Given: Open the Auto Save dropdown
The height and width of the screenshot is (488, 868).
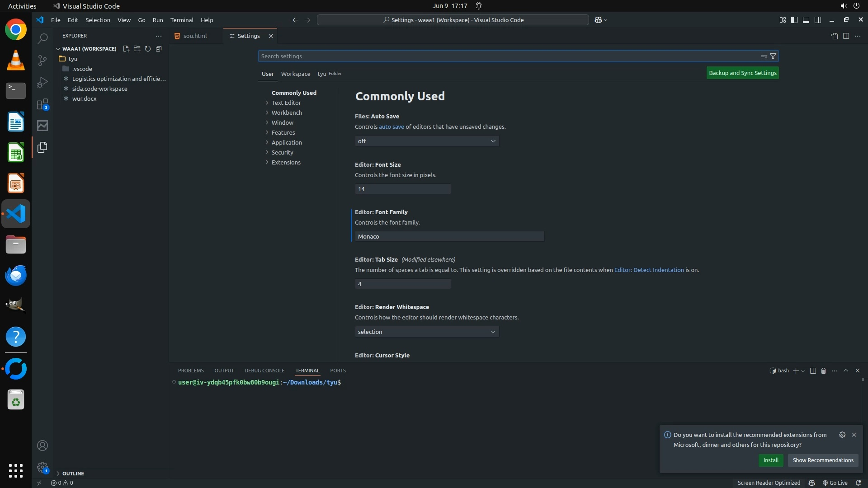Looking at the screenshot, I should coord(427,141).
